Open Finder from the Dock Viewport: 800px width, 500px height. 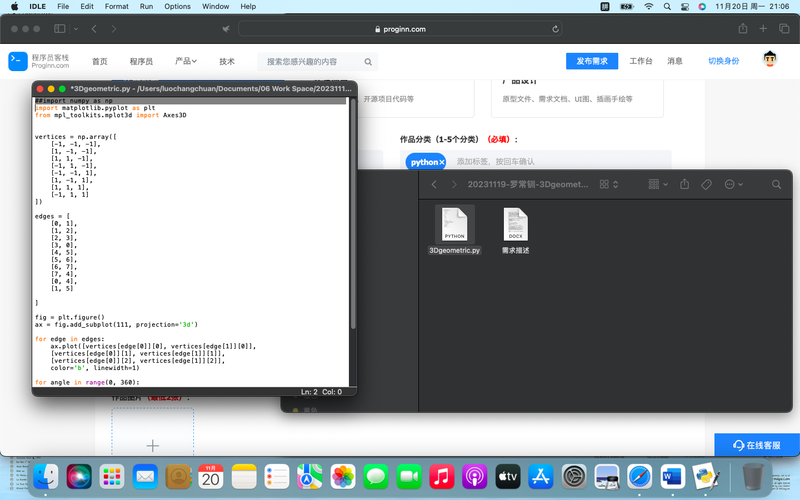[46, 477]
